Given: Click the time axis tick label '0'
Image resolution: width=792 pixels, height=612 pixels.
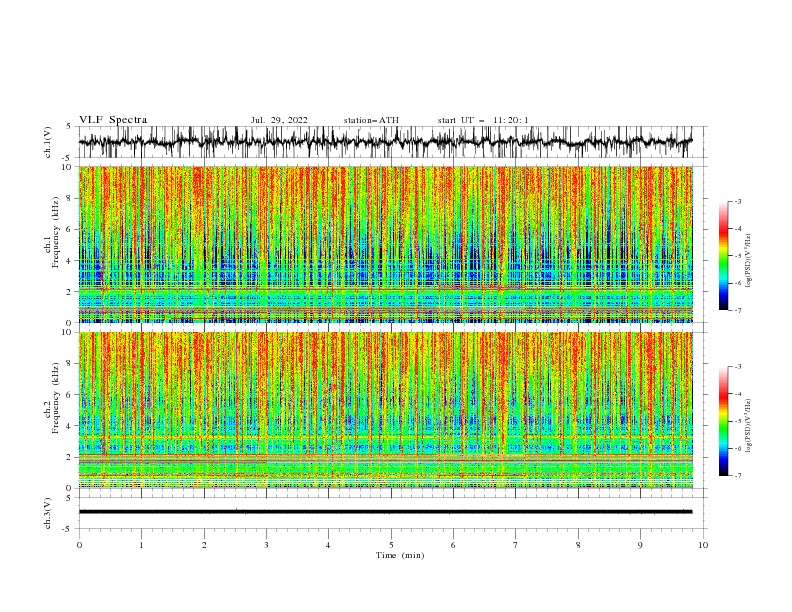Looking at the screenshot, I should click(79, 545).
